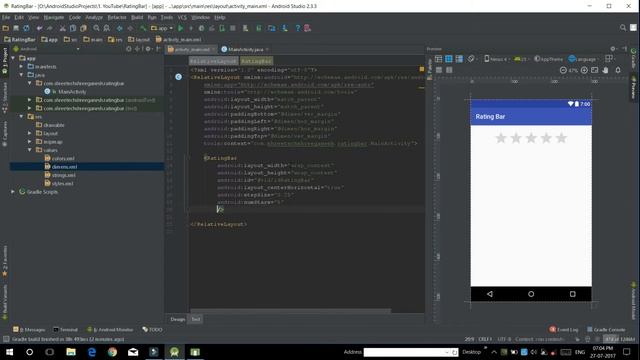Click the Zoom Out icon in preview
This screenshot has width=640, height=360.
pyautogui.click(x=563, y=70)
